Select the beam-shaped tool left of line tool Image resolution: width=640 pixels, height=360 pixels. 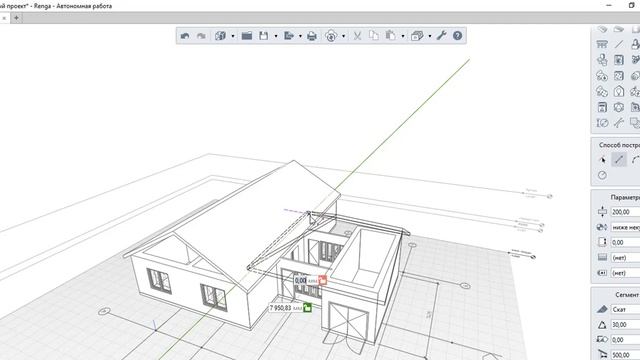(602, 44)
